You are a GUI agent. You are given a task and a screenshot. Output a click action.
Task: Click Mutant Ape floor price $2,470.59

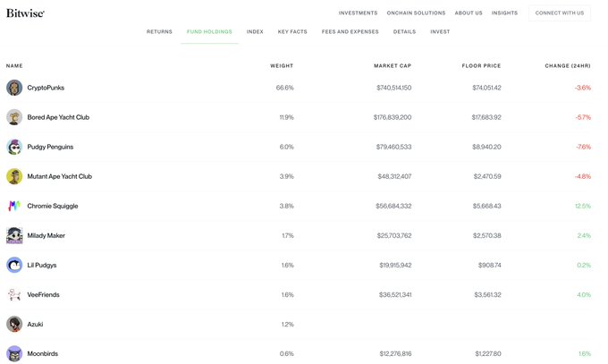coord(487,176)
